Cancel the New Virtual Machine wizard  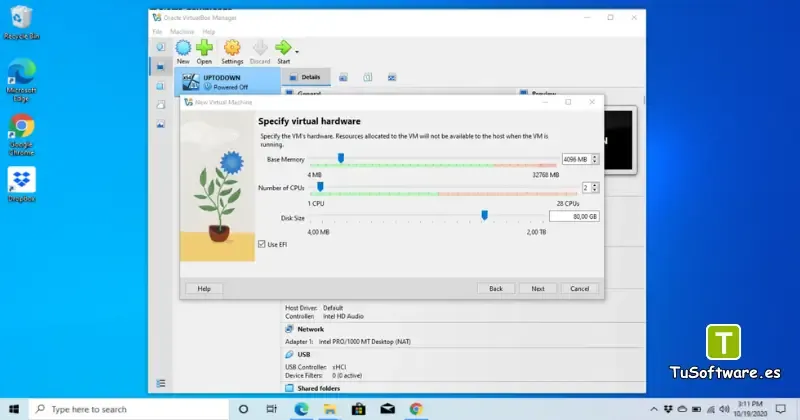(x=580, y=288)
